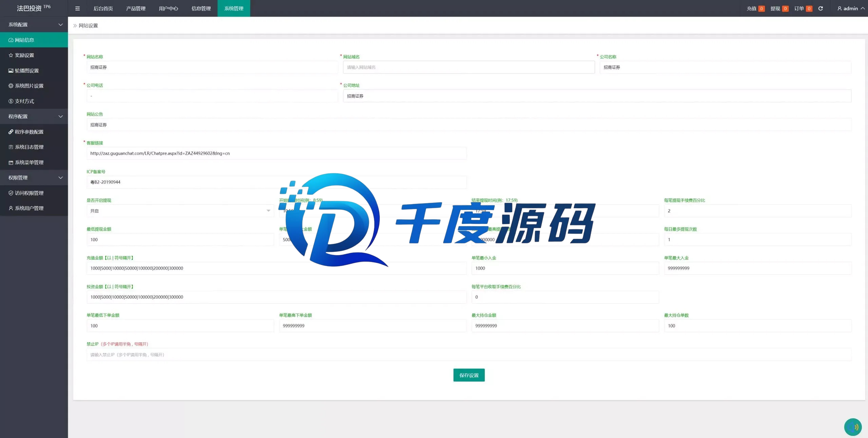Open 轮播图设置 in the sidebar
Screen dimensions: 868x438
point(34,71)
